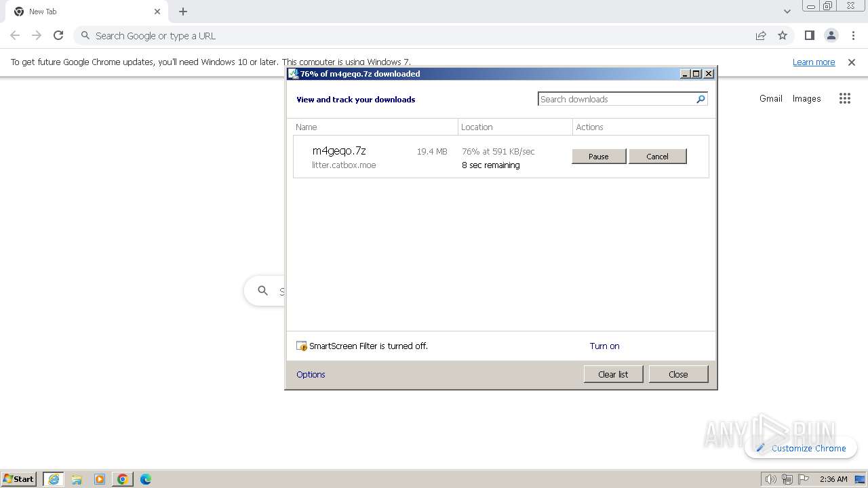Click the Actions column header

tap(641, 127)
